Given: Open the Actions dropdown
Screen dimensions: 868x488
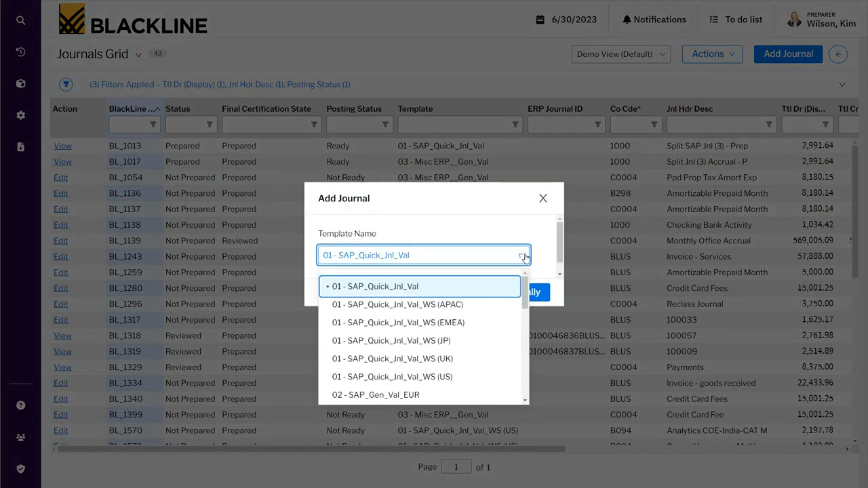Looking at the screenshot, I should 713,54.
